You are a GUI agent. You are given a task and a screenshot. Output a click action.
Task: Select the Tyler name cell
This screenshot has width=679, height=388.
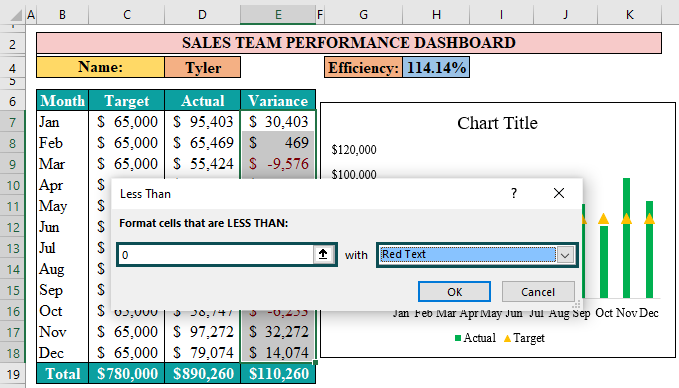pos(203,68)
